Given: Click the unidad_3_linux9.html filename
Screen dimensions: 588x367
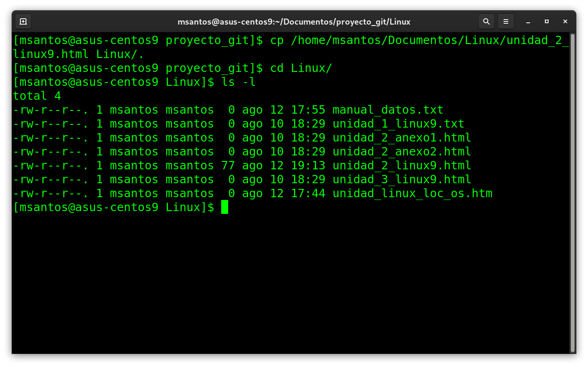Looking at the screenshot, I should pyautogui.click(x=402, y=180).
